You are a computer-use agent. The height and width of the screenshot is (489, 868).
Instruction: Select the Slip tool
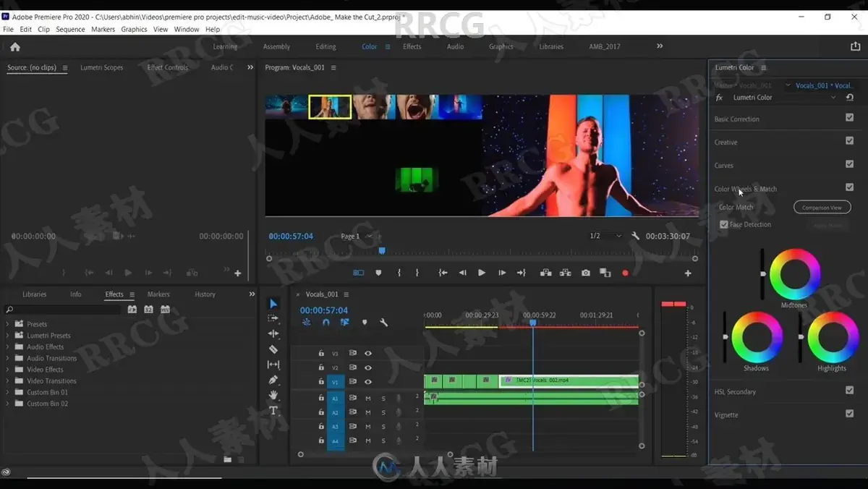pyautogui.click(x=273, y=365)
